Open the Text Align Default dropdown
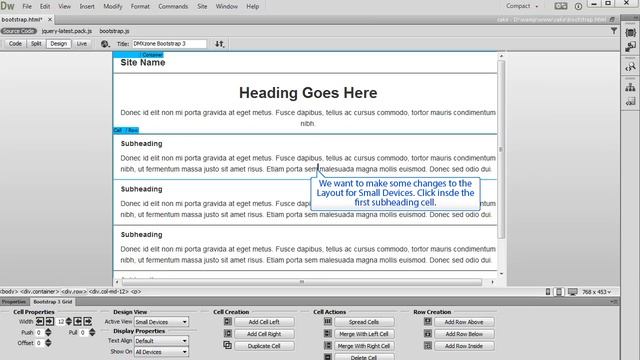The image size is (640, 360). [x=161, y=341]
